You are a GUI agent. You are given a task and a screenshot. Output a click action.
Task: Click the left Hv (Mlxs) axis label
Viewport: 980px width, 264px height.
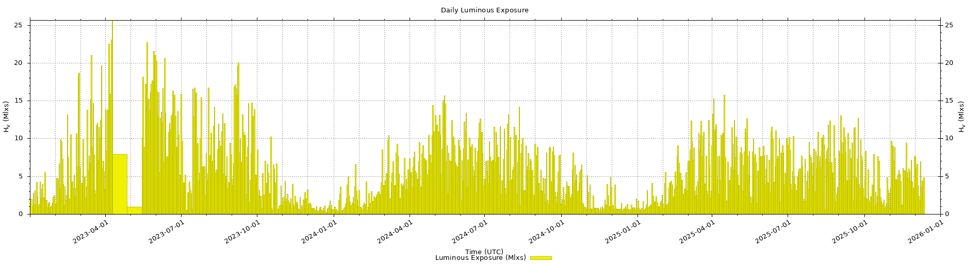click(7, 117)
